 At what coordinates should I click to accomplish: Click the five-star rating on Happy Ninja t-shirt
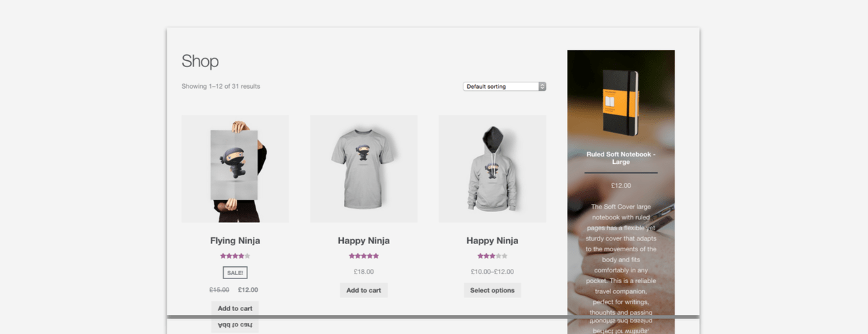pos(363,256)
